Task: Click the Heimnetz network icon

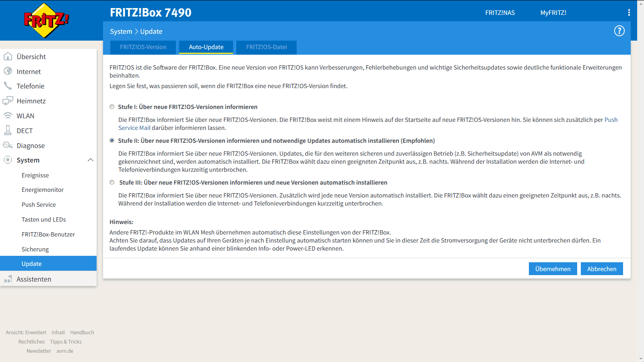Action: pos(8,101)
